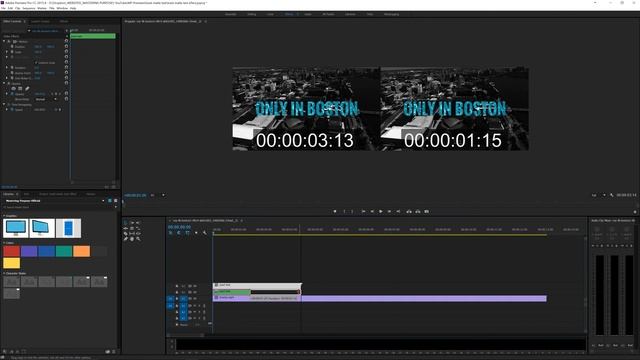Screen dimensions: 640x360
Task: Open Timeline display settings wrench
Action: coord(205,233)
